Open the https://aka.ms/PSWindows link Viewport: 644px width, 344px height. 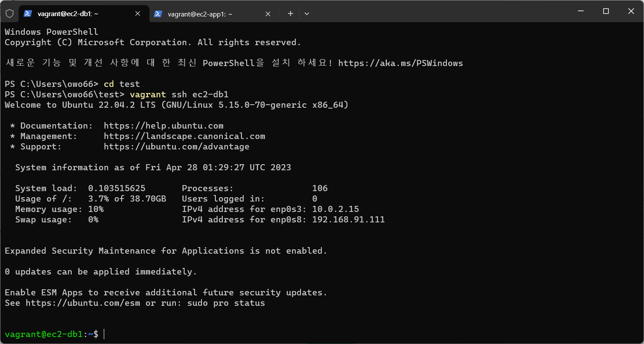[x=400, y=63]
